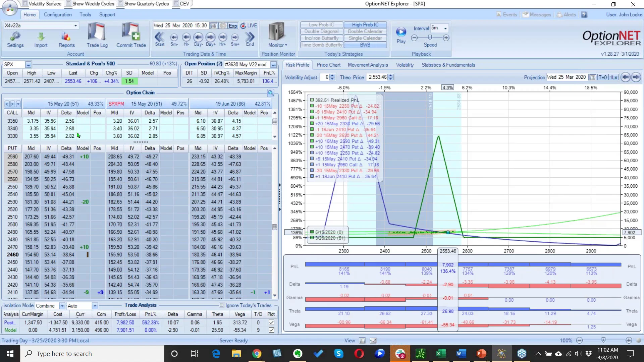Toggle the 392.51 Realized PnL legend checkbox
This screenshot has width=644, height=362.
tap(312, 100)
